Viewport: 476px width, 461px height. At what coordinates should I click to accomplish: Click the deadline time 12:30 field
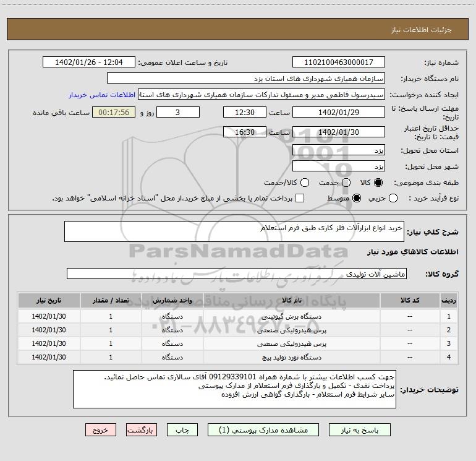pos(245,112)
